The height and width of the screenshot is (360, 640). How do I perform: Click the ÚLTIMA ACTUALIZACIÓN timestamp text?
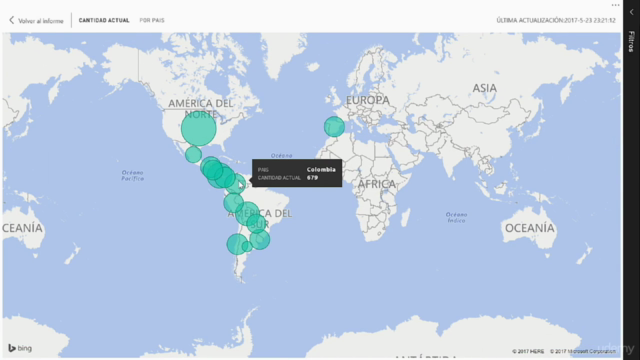[x=556, y=20]
